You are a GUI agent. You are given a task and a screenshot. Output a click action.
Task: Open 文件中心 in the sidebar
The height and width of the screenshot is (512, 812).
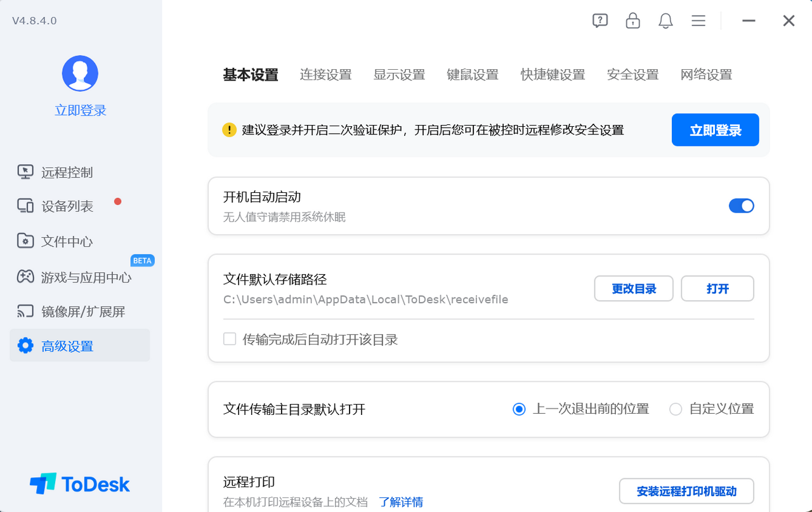[x=67, y=242]
